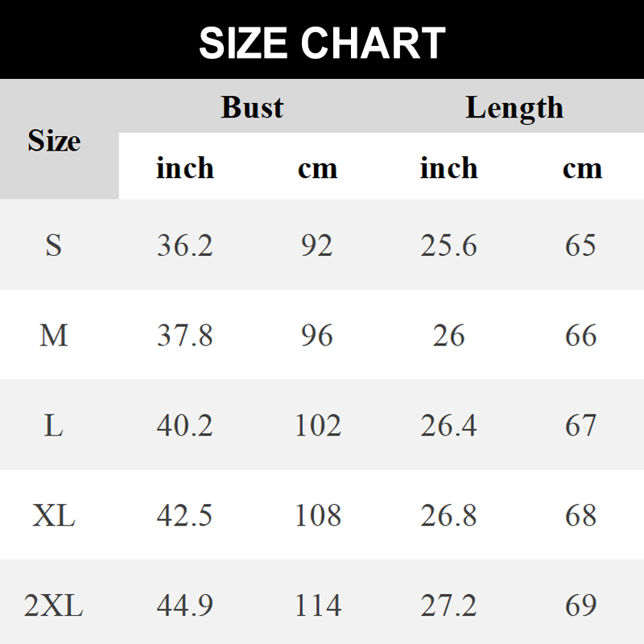
Task: Click the 26.4 length inch value
Action: [448, 425]
